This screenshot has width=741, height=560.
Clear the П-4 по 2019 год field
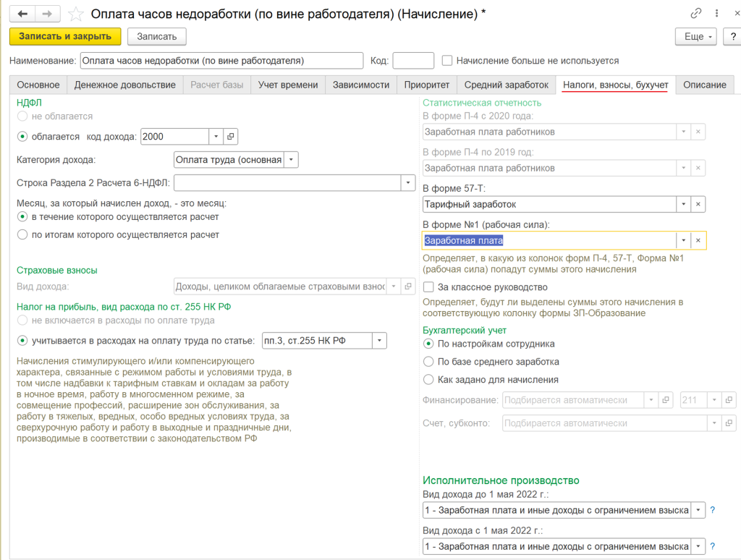point(698,169)
